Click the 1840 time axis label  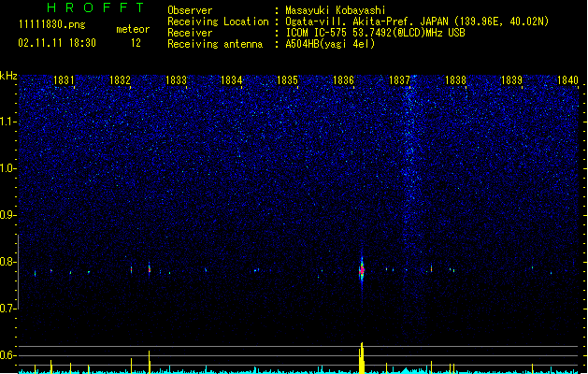pos(567,79)
